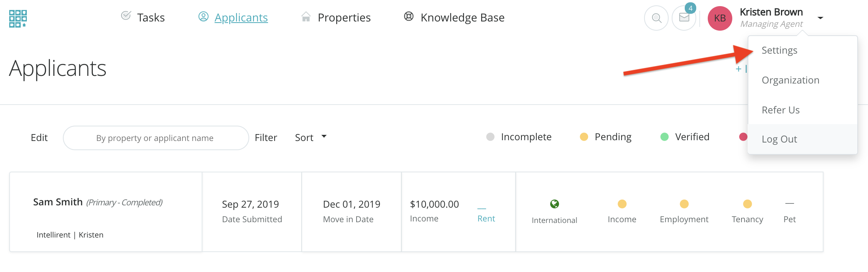Click the International globe status icon
The image size is (868, 272).
pos(554,204)
